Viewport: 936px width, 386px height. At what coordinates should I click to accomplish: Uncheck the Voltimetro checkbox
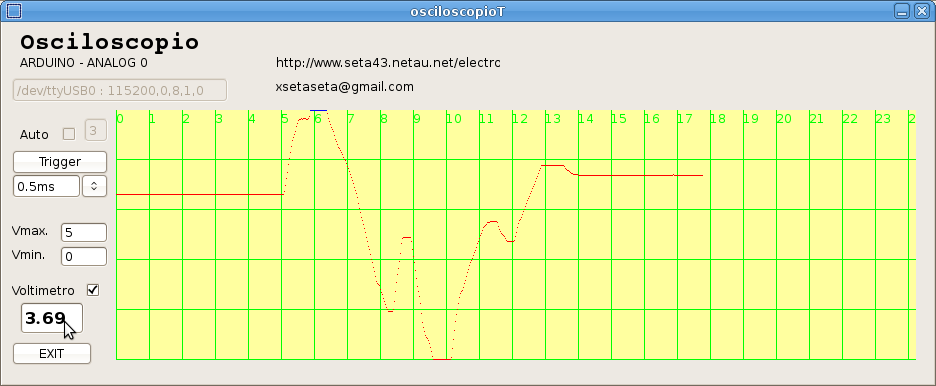93,291
